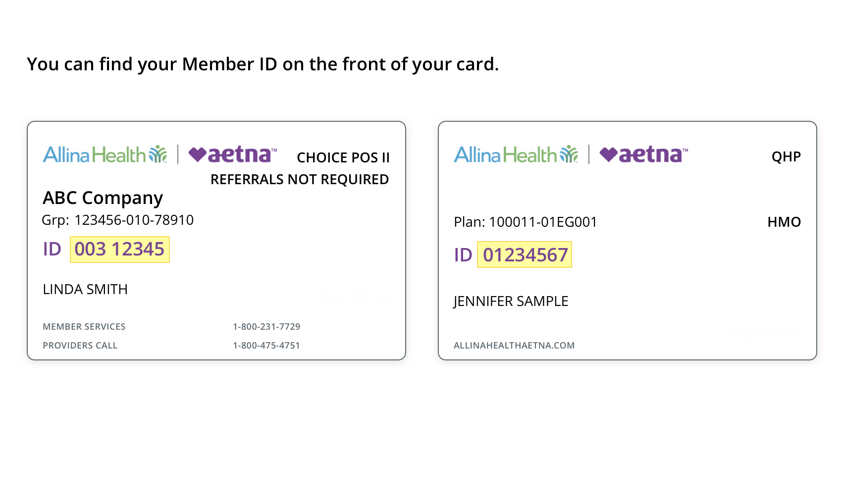This screenshot has width=845, height=504.
Task: Click the Member Services phone number 1-800-231-7729
Action: click(x=266, y=327)
